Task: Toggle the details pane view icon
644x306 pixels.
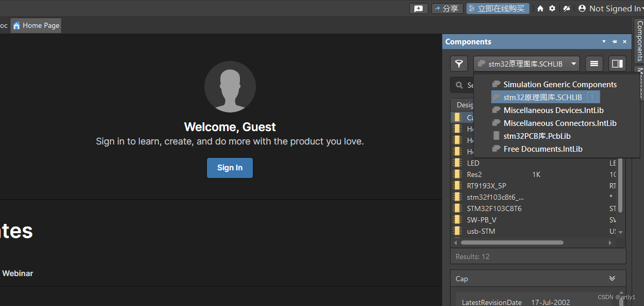Action: click(x=617, y=63)
